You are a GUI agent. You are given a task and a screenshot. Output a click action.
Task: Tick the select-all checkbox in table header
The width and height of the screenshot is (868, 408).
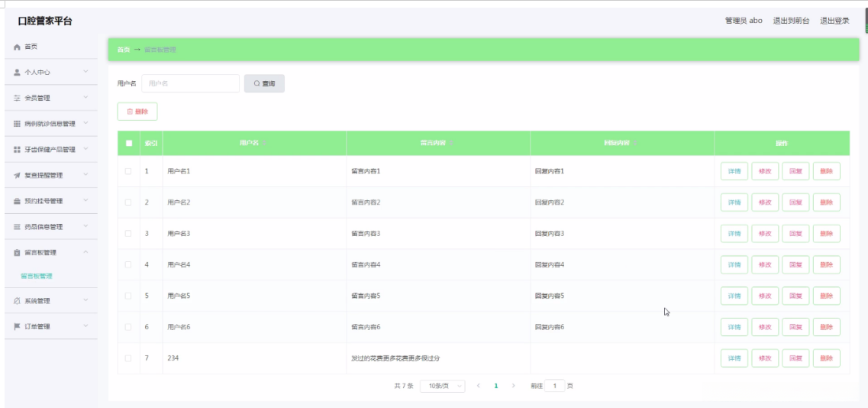pyautogui.click(x=129, y=143)
